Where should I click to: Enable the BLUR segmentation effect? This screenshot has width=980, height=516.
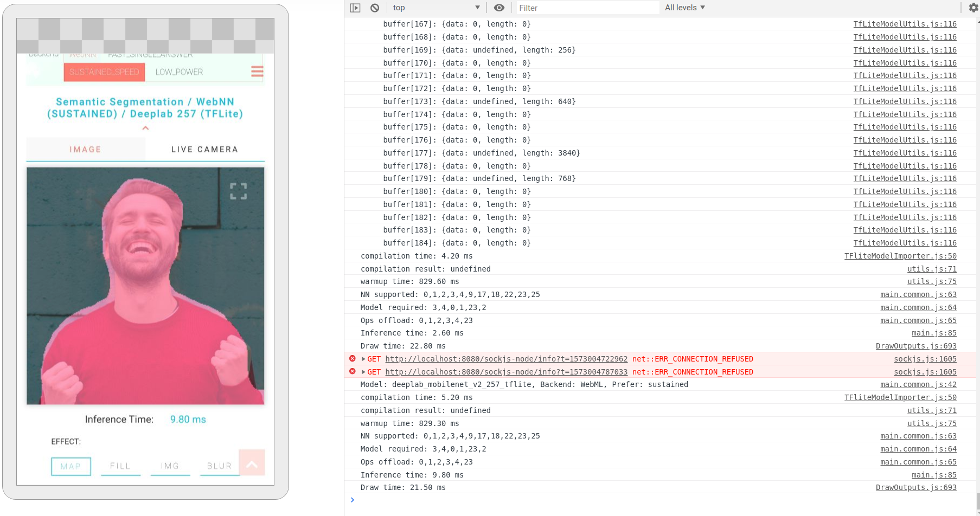click(x=219, y=466)
